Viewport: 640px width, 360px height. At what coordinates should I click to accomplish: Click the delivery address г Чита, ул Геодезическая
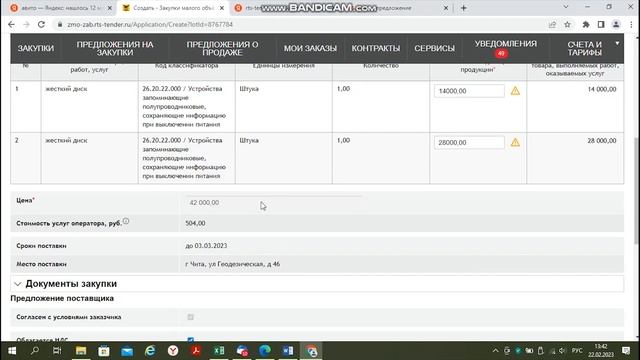tap(233, 264)
